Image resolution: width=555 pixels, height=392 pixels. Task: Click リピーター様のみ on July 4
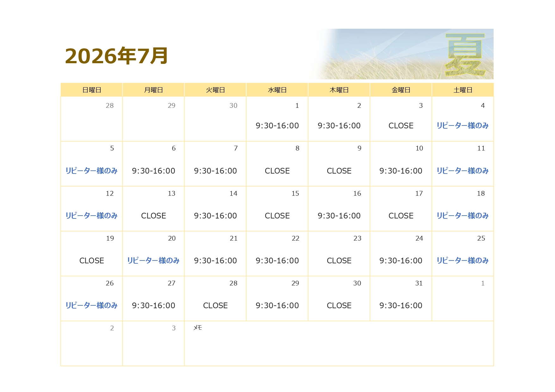463,126
